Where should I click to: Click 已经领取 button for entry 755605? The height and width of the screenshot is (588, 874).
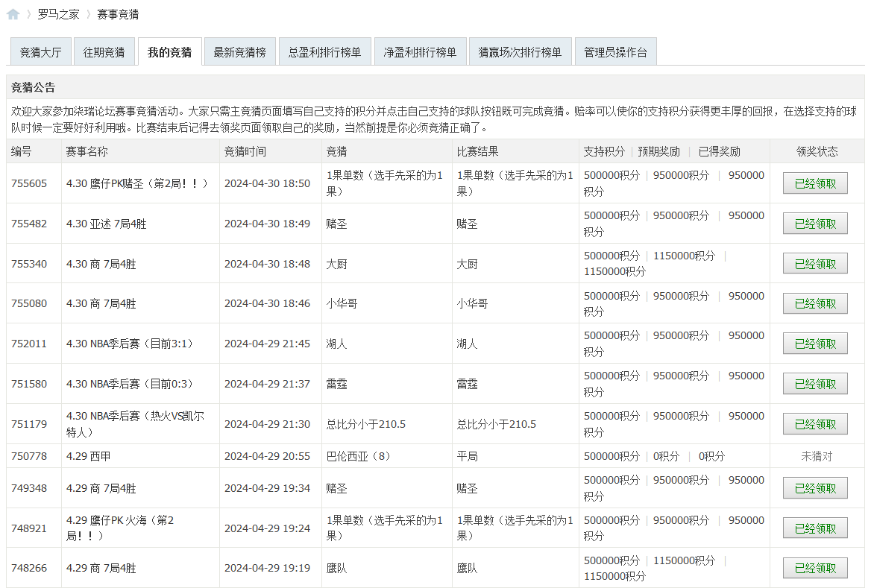[x=815, y=183]
